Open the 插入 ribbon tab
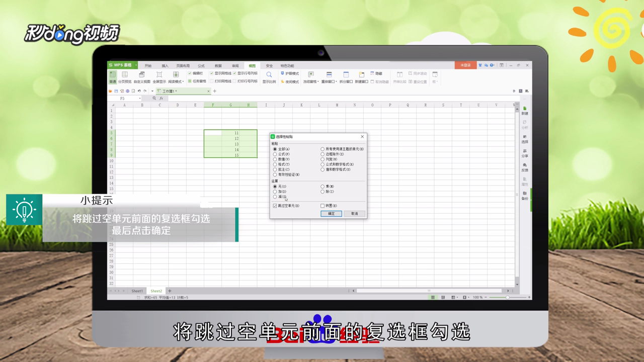Image resolution: width=644 pixels, height=362 pixels. (165, 66)
